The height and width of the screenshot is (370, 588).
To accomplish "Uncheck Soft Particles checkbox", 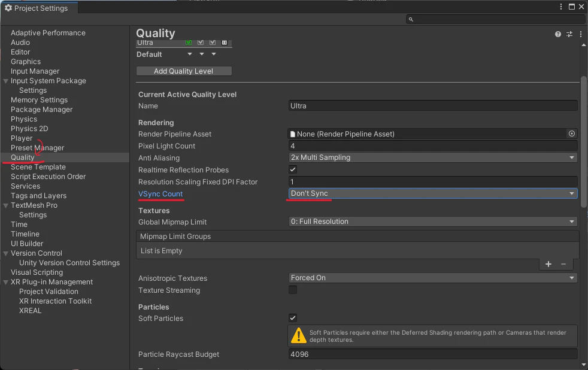I will [x=293, y=318].
